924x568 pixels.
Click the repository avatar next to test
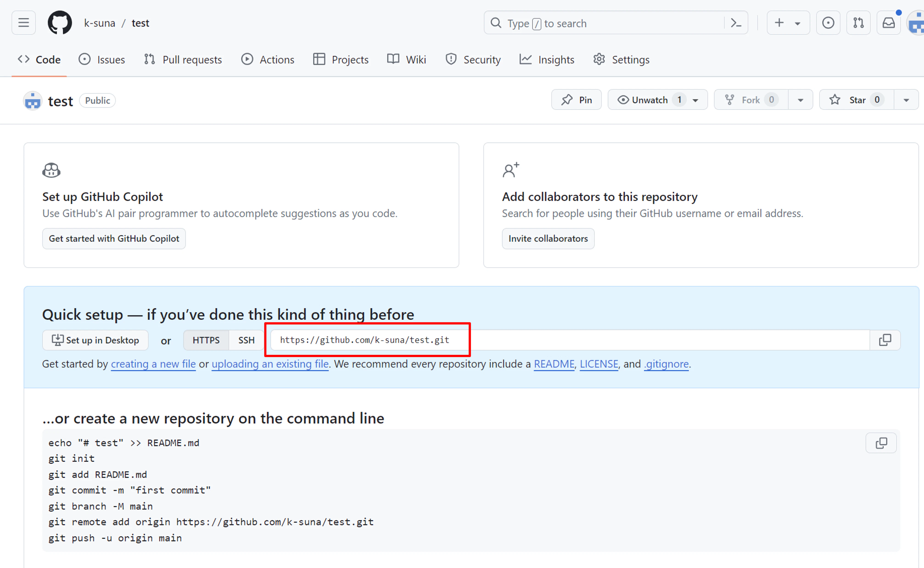(x=33, y=101)
